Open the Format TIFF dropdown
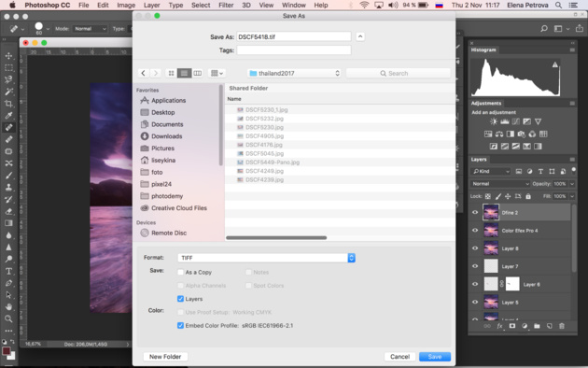 (266, 258)
